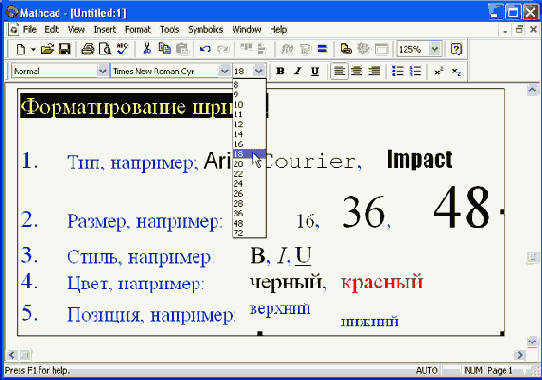Open the Insert menu
Screen dimensions: 542x380
(105, 30)
